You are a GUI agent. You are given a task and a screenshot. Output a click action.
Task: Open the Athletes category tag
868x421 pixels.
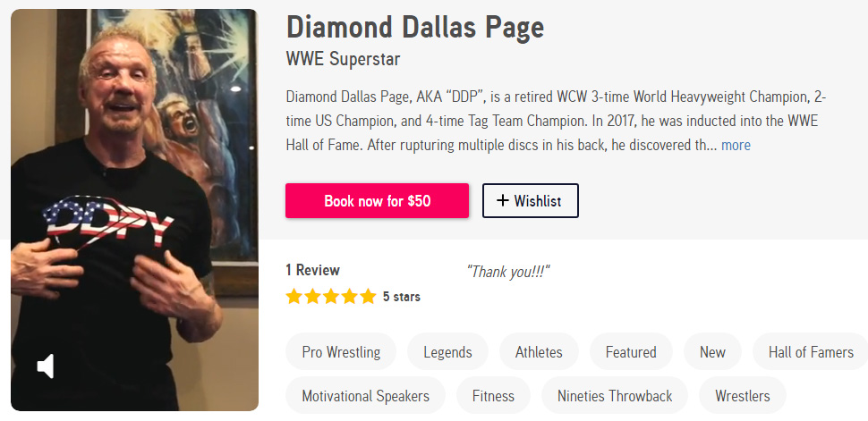click(x=539, y=351)
